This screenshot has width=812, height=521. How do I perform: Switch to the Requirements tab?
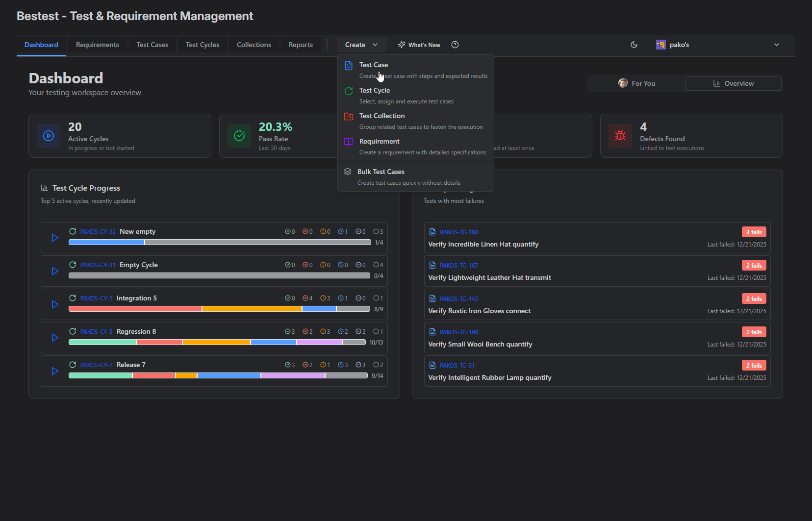pyautogui.click(x=97, y=45)
